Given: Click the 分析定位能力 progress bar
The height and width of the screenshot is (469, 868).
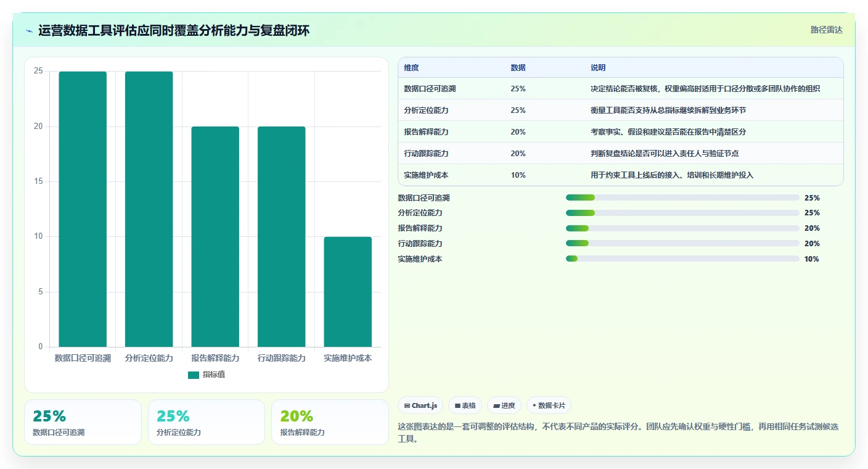Looking at the screenshot, I should point(682,213).
